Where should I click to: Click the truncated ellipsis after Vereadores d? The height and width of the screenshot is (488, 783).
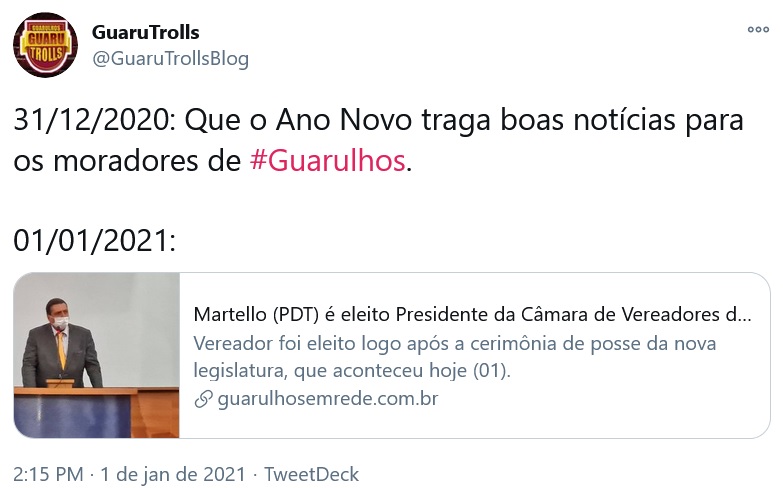743,315
